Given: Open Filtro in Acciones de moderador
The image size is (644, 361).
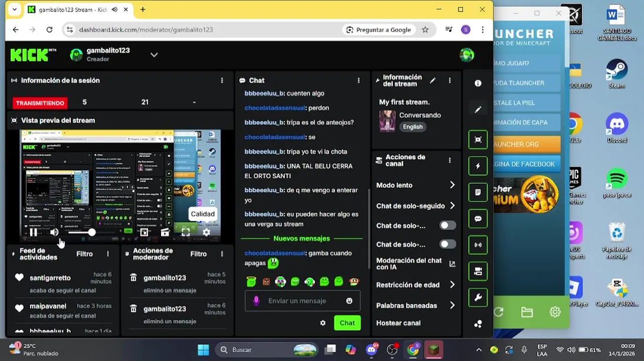Looking at the screenshot, I should tap(199, 254).
